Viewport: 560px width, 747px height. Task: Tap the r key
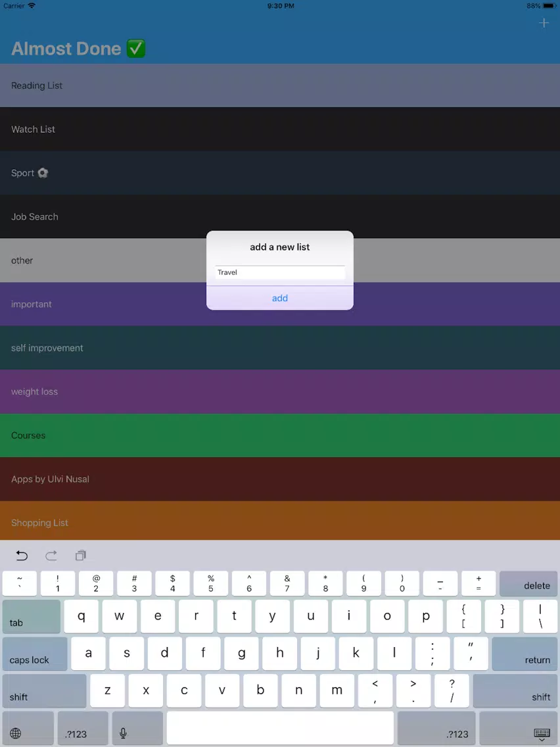(x=196, y=616)
